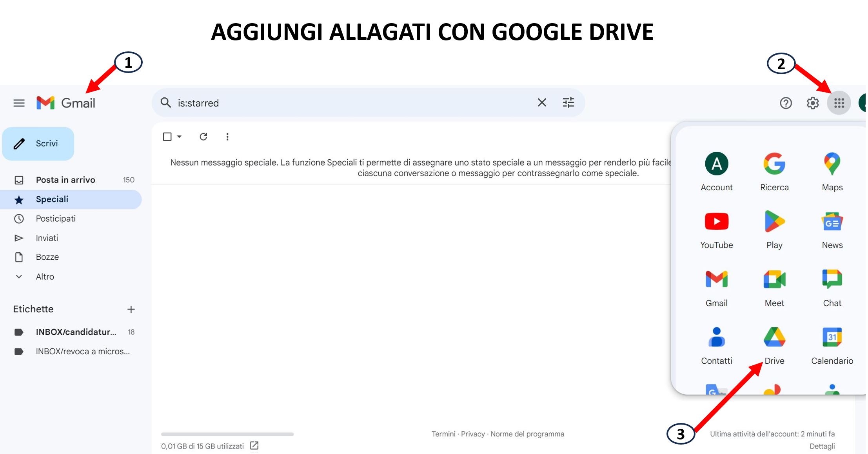Open the main menu hamburger icon
This screenshot has width=868, height=454.
point(19,103)
